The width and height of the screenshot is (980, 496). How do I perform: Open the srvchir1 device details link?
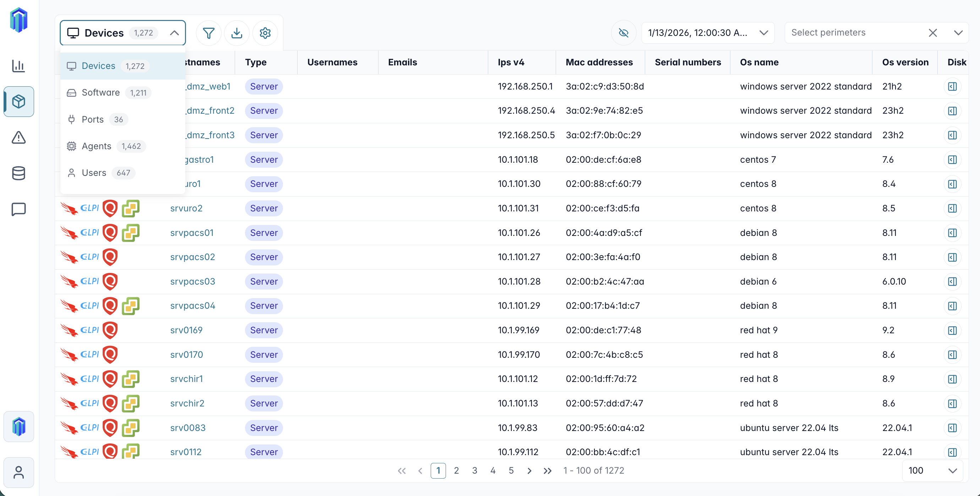186,379
